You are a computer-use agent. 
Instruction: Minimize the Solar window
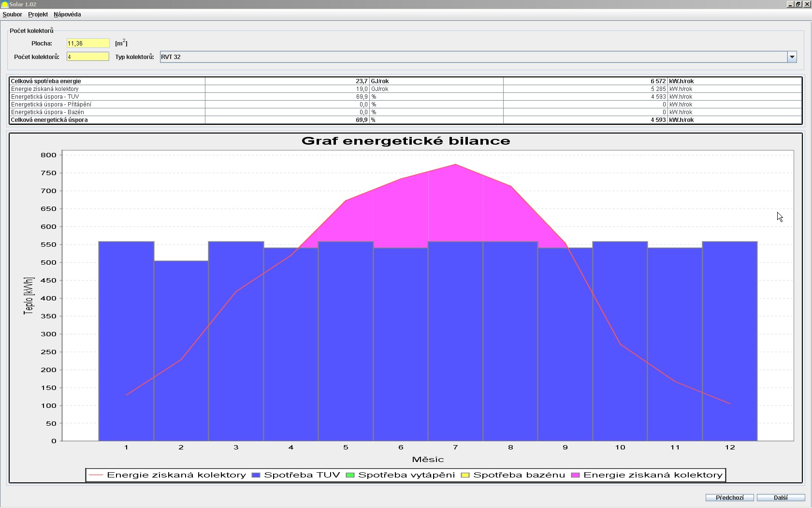click(x=790, y=4)
